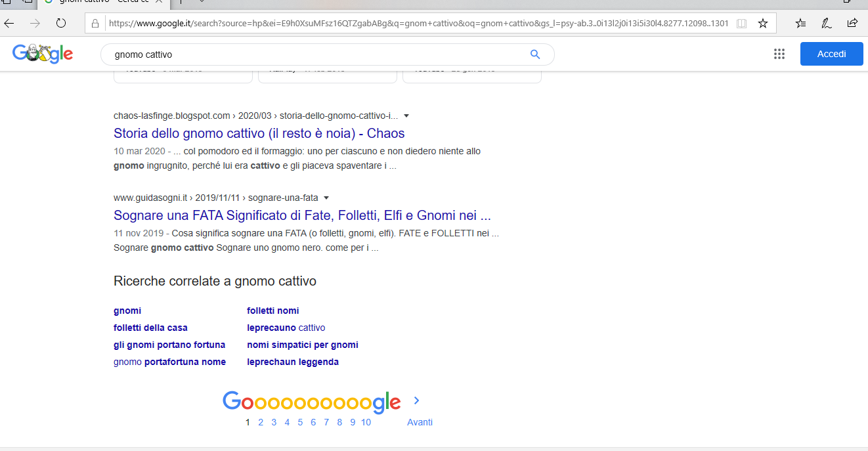This screenshot has width=868, height=451.
Task: Open the Google apps grid
Action: click(779, 54)
